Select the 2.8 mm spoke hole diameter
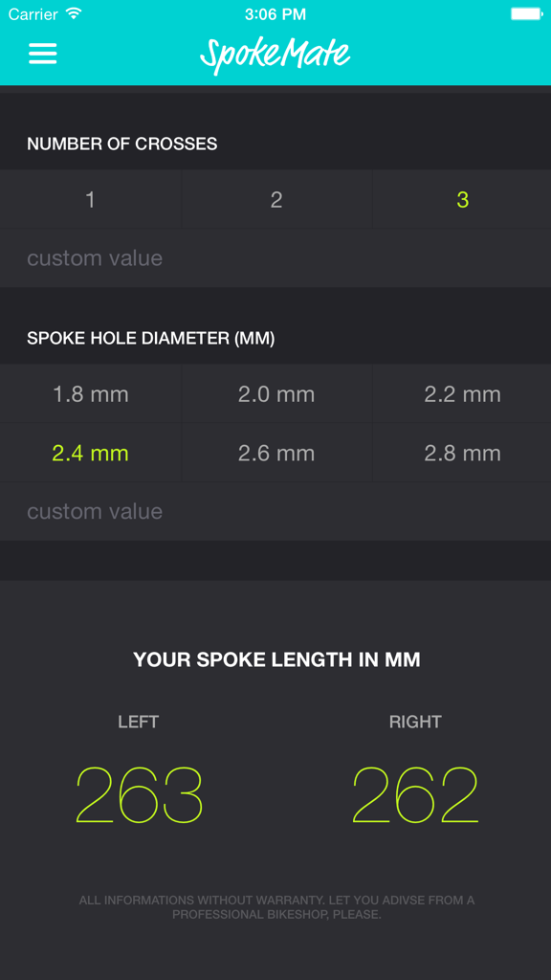 pyautogui.click(x=460, y=453)
